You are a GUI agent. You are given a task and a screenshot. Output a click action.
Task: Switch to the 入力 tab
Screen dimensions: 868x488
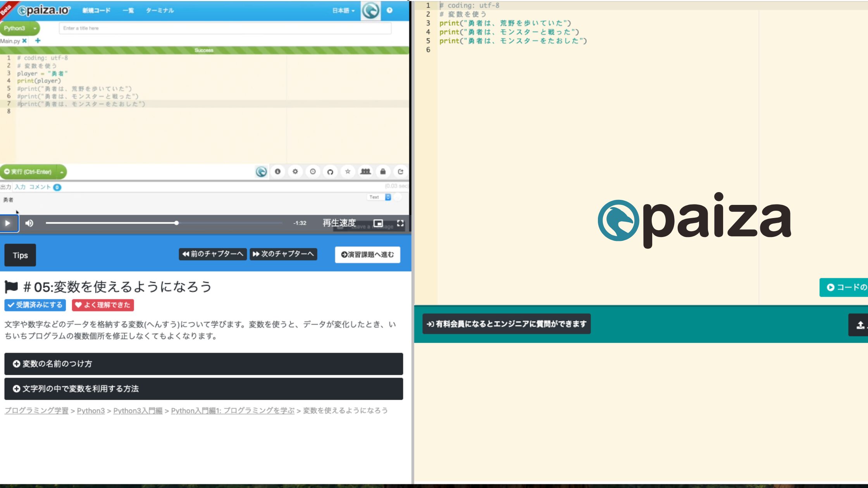[20, 187]
